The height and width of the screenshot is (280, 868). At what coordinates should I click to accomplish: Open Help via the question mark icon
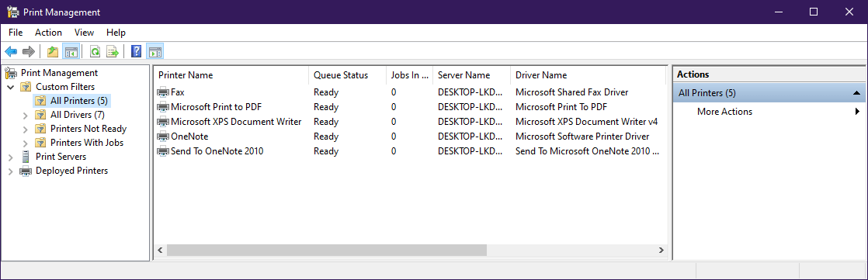pyautogui.click(x=136, y=51)
